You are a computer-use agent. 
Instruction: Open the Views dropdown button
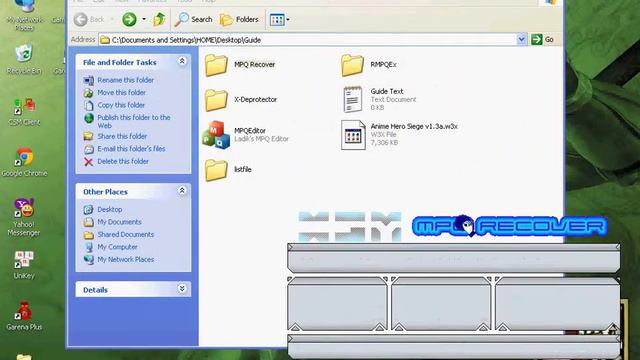click(x=280, y=19)
